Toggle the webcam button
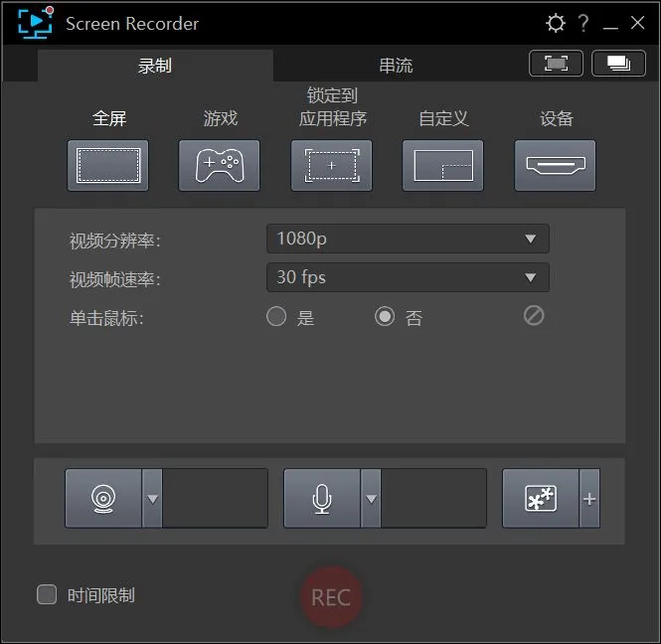661x644 pixels. point(103,498)
